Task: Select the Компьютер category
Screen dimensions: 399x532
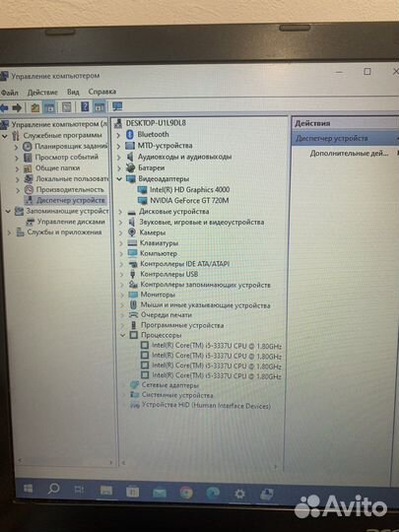Action: (x=159, y=253)
